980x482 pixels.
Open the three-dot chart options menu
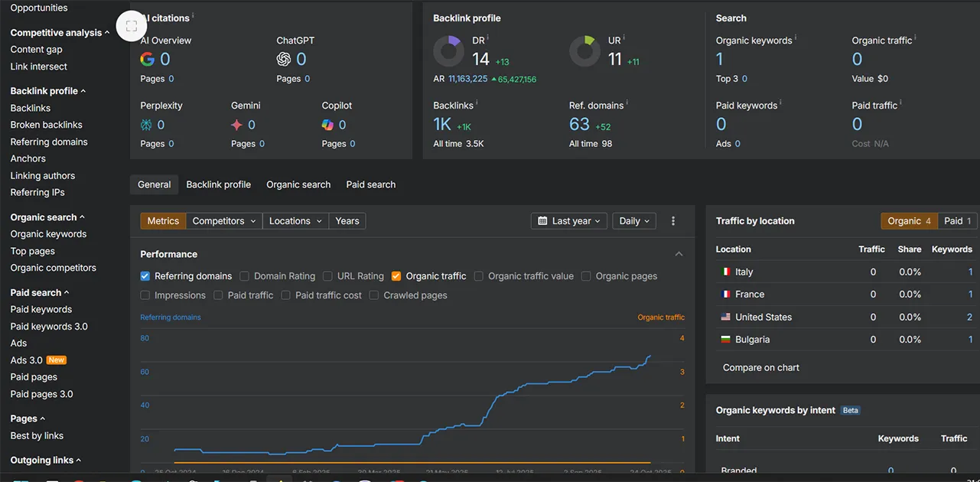[x=673, y=221]
